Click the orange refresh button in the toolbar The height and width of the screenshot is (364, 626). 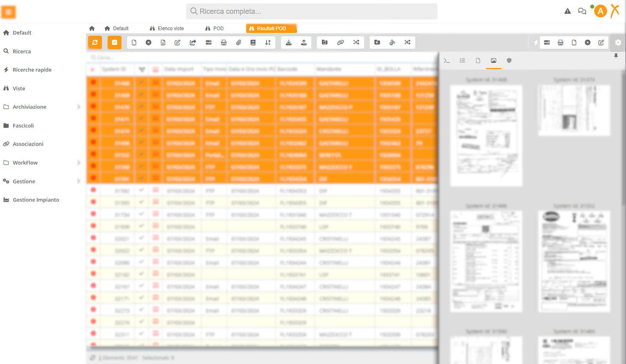point(95,42)
